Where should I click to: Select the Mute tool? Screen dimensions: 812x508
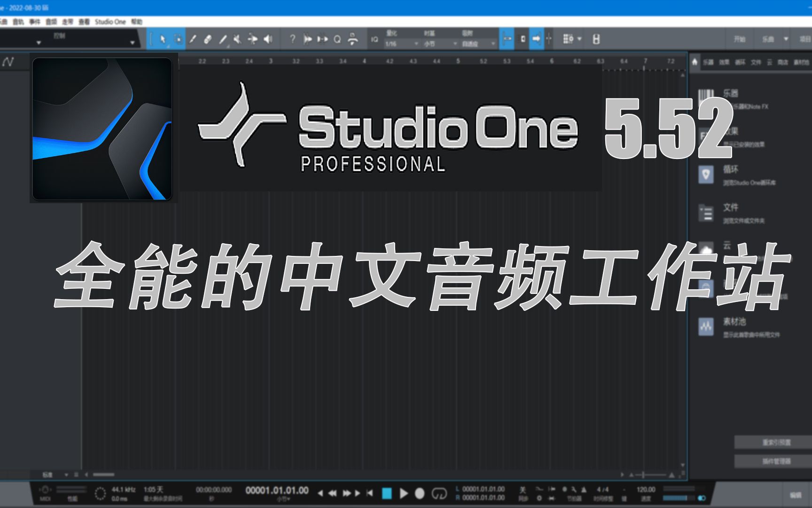tap(237, 39)
